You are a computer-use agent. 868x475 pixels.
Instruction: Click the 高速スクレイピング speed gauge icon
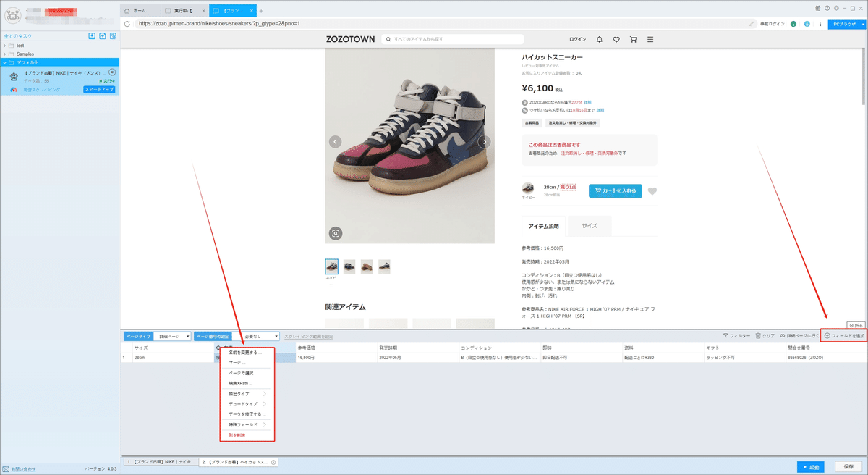coord(14,90)
